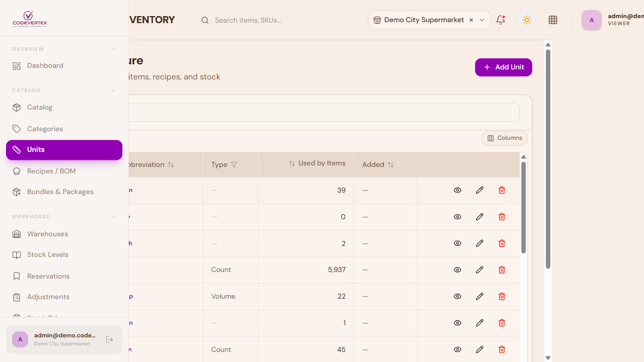View the unit used by 45 items
Screen dimensions: 644x362
coord(457,349)
